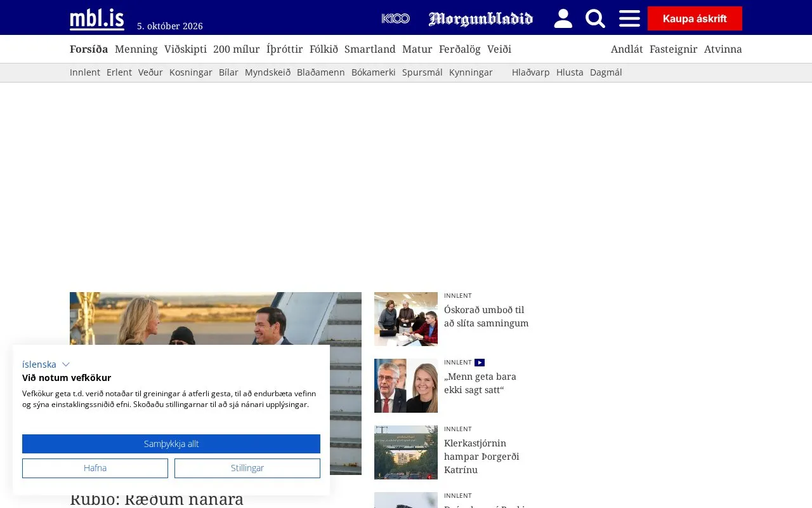
Task: Open the Veður weather page
Action: coord(150,72)
